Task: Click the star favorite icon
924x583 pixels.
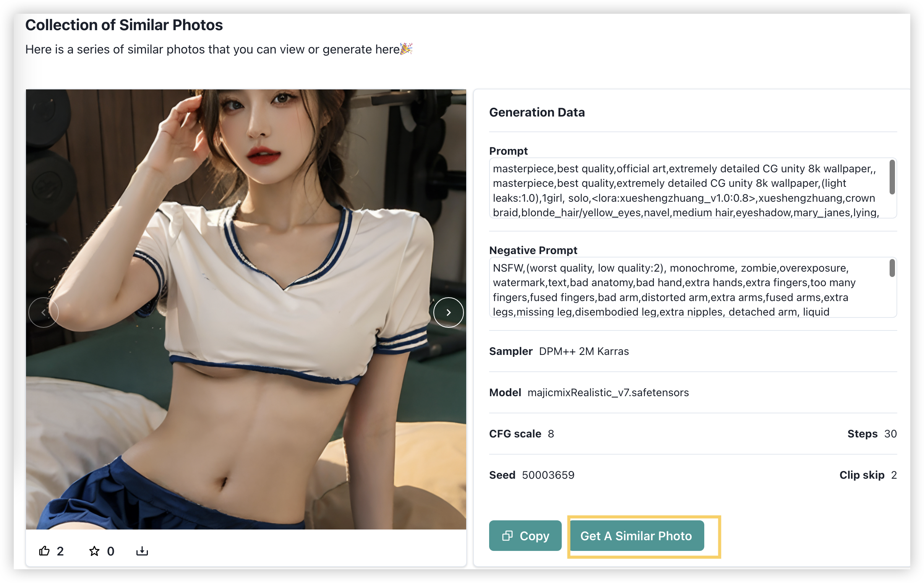Action: point(94,551)
